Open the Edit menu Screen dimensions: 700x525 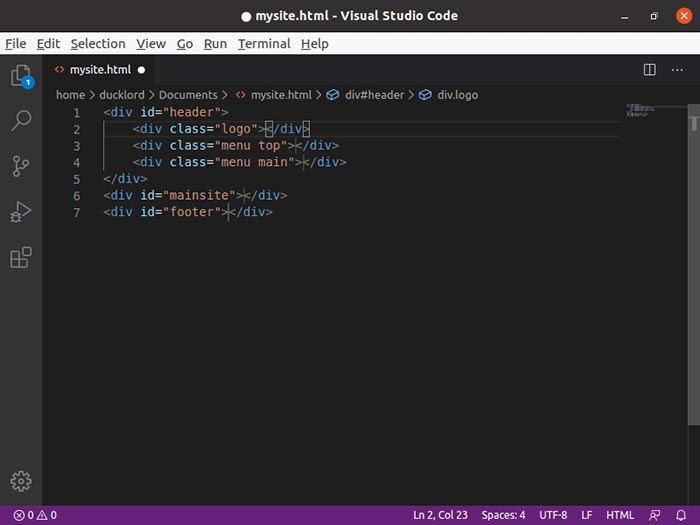pos(48,44)
